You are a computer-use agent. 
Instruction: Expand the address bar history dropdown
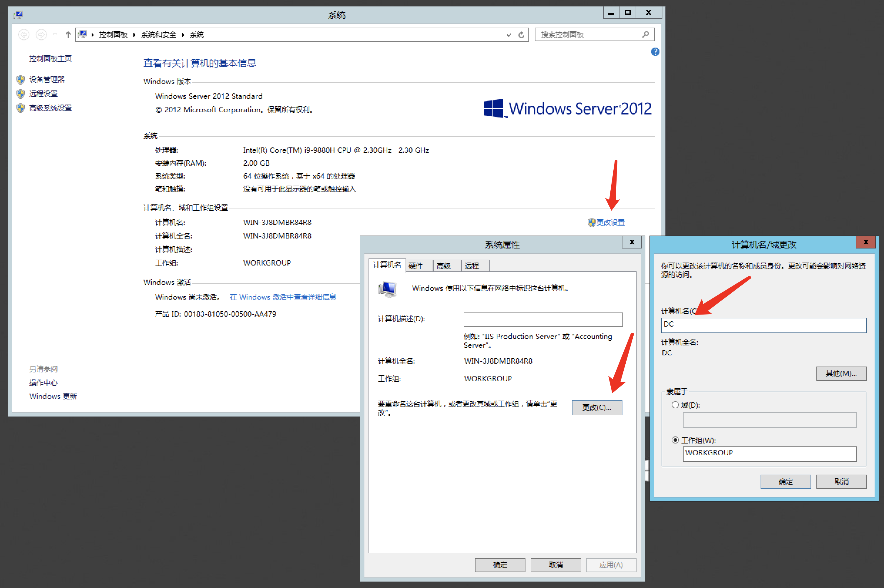pyautogui.click(x=508, y=35)
